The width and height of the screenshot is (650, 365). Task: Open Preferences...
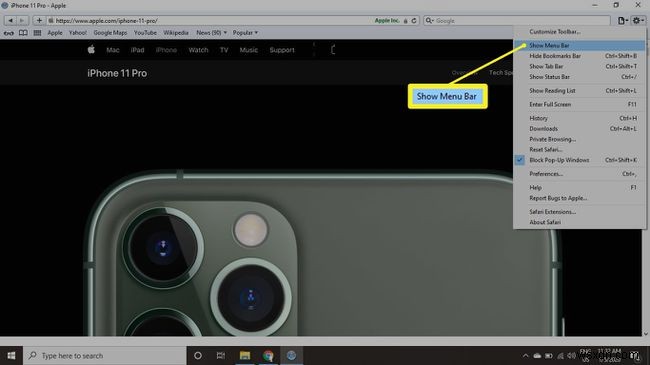(580, 174)
